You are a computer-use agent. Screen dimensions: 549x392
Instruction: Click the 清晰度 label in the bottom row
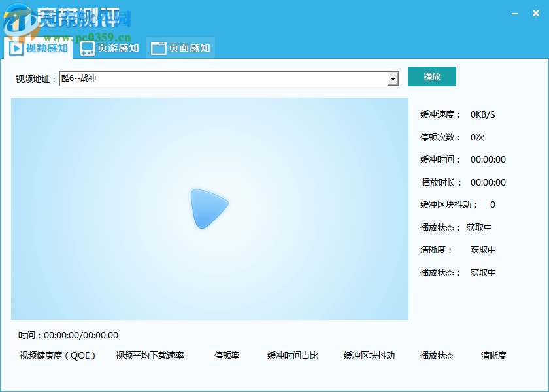click(x=493, y=355)
